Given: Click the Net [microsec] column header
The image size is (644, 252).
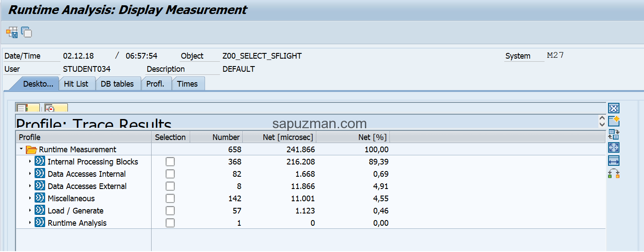Looking at the screenshot, I should coord(280,137).
